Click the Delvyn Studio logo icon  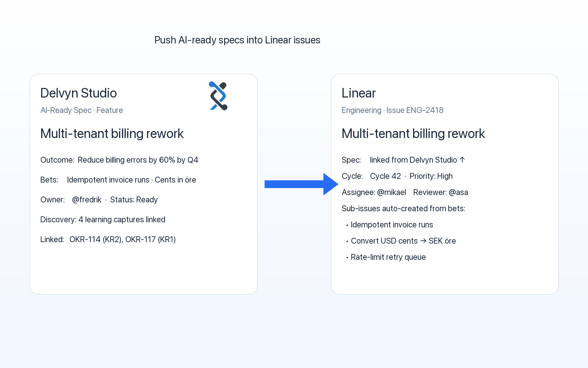(x=218, y=96)
